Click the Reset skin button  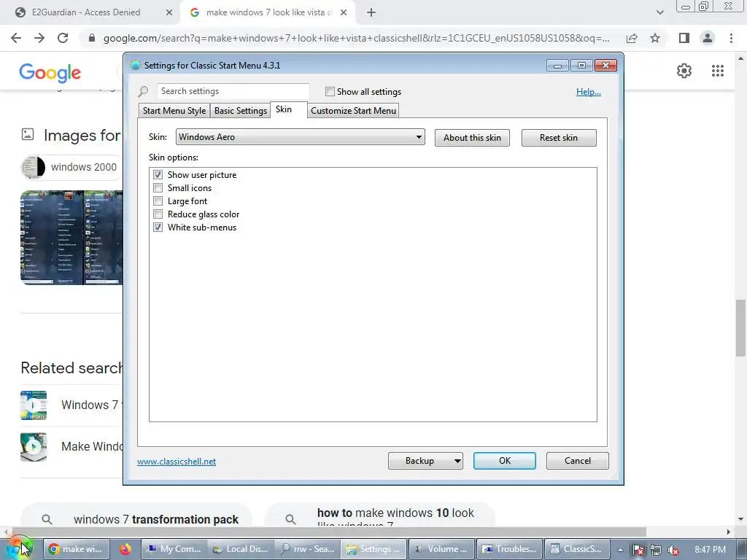click(559, 138)
